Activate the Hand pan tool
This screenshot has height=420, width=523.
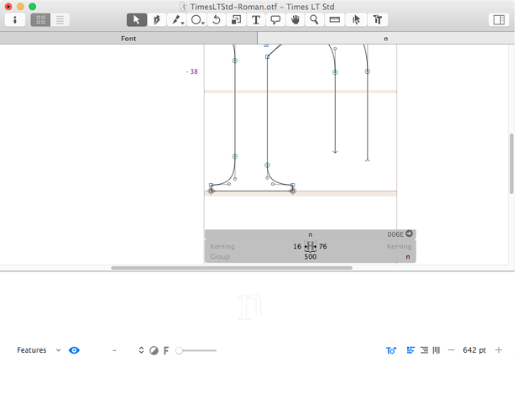[x=295, y=19]
